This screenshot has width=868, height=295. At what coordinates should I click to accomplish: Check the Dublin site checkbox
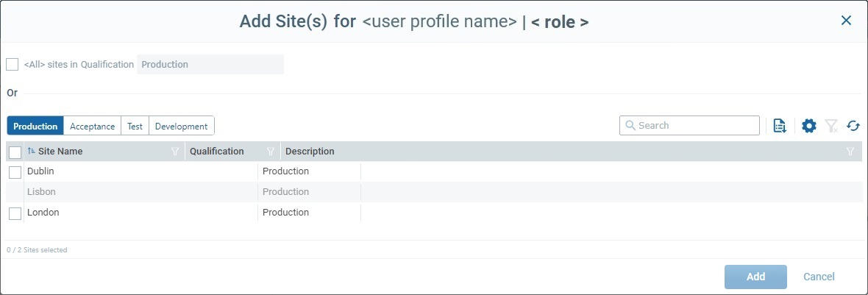pos(15,172)
